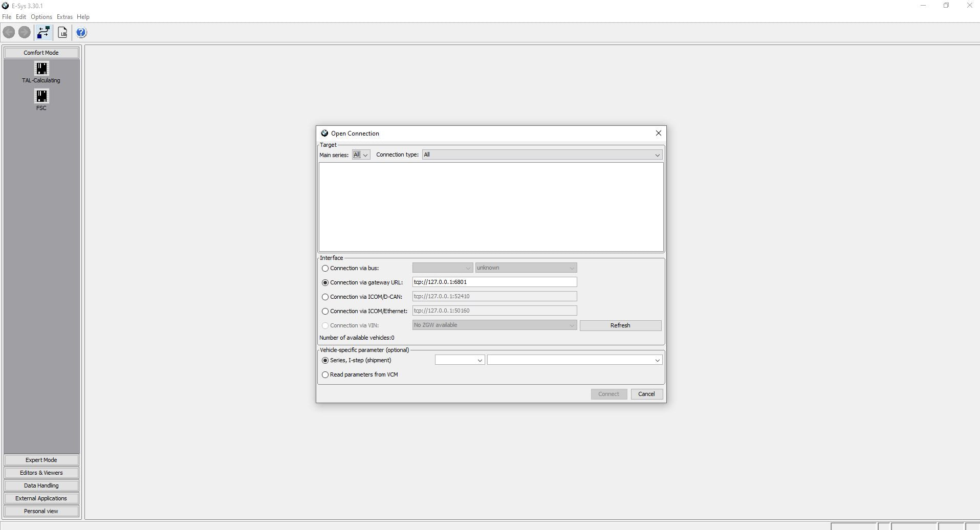Expand the Main series dropdown

[x=361, y=155]
